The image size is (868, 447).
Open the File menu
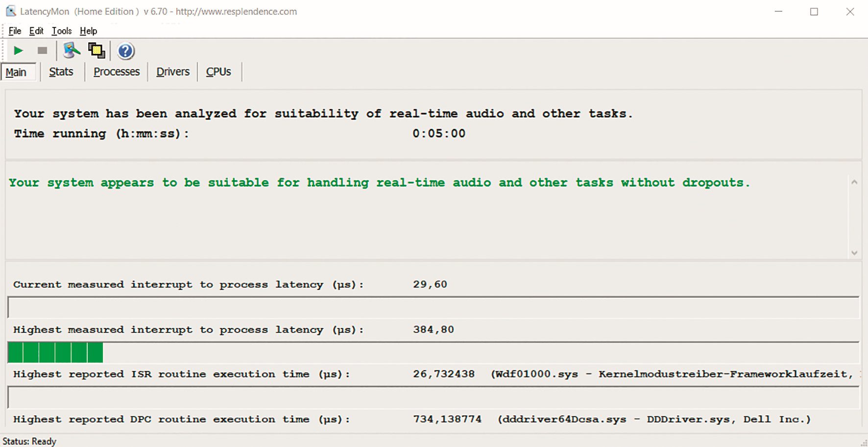tap(15, 31)
